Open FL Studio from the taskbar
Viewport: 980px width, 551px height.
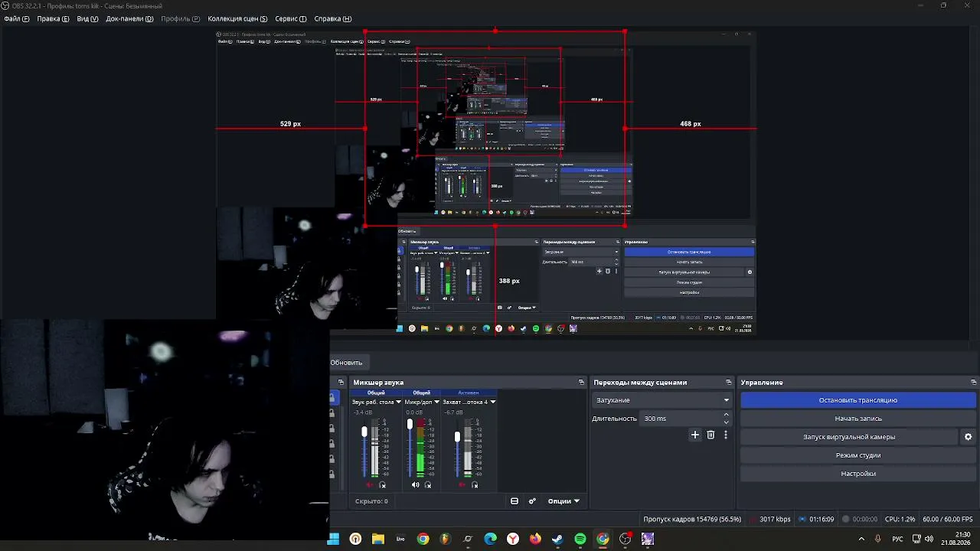click(446, 539)
